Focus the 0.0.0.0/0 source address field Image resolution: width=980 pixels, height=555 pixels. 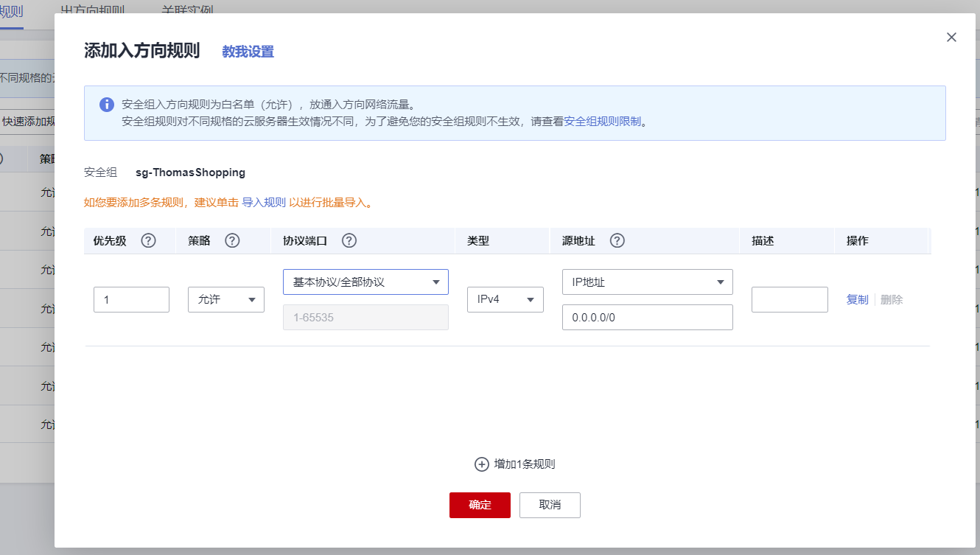tap(647, 318)
